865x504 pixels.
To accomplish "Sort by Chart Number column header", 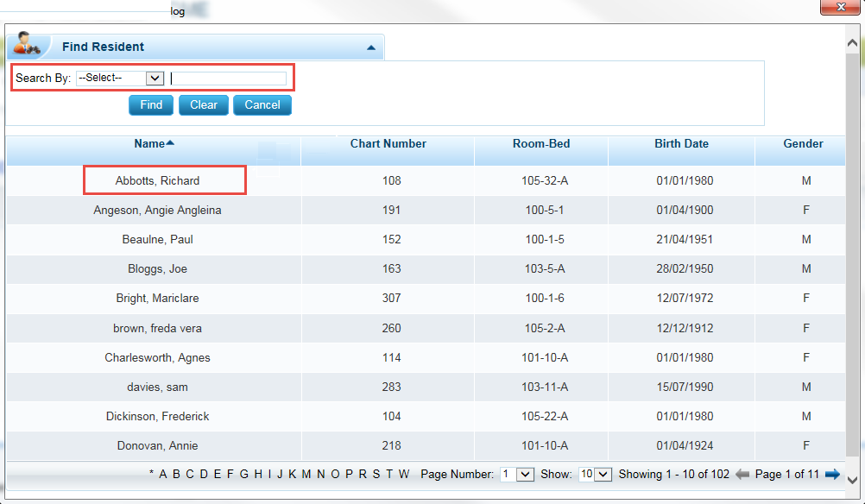I will point(388,144).
